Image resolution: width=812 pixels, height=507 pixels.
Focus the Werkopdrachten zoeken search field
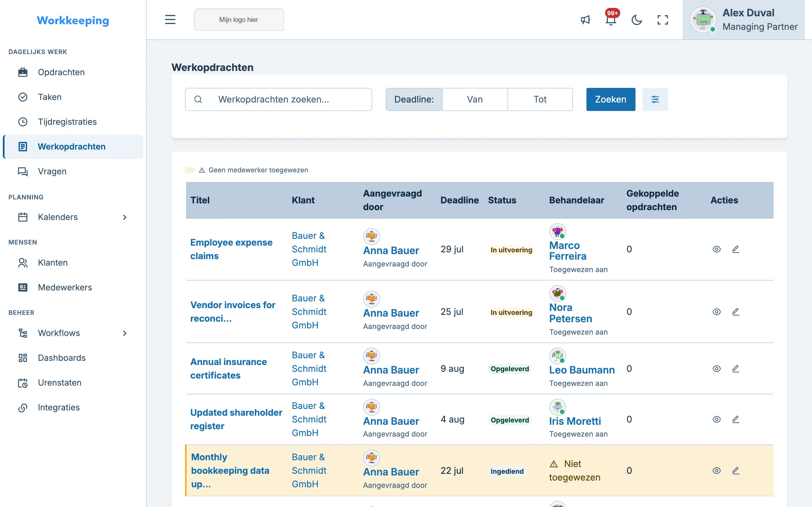(x=278, y=99)
